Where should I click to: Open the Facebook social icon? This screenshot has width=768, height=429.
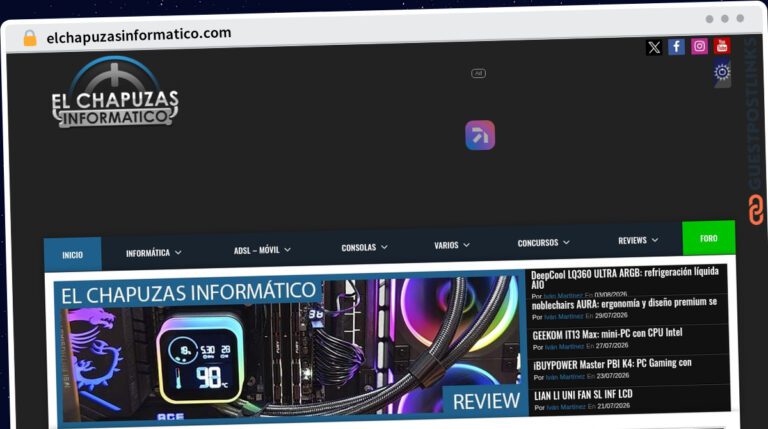pyautogui.click(x=676, y=47)
